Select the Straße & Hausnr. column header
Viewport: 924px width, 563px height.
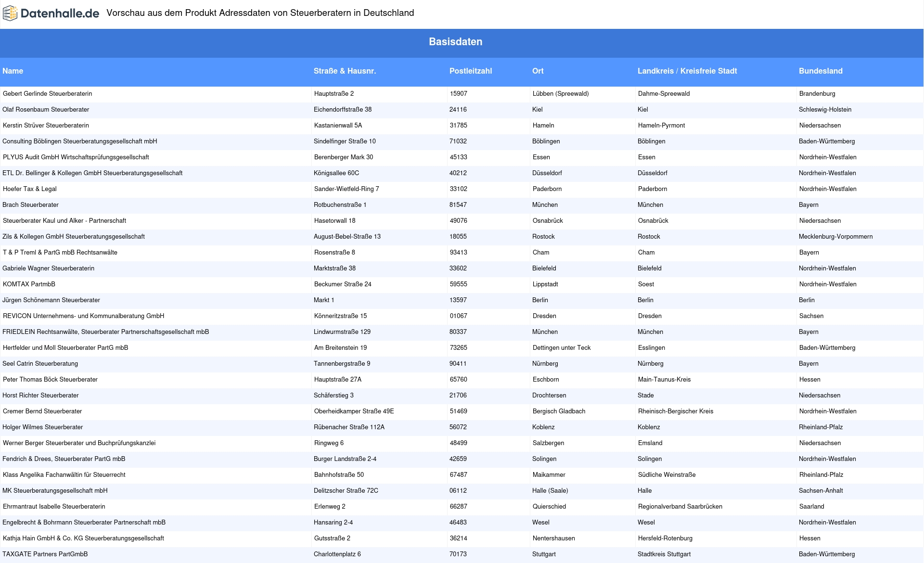coord(345,71)
